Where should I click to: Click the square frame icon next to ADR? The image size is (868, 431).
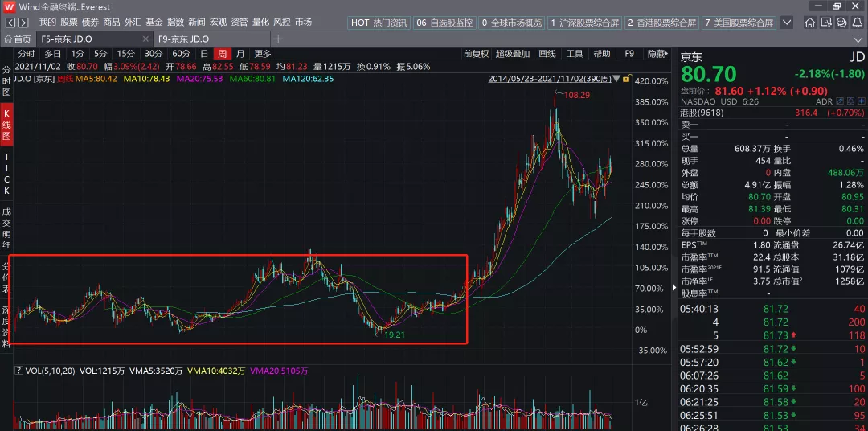(850, 102)
